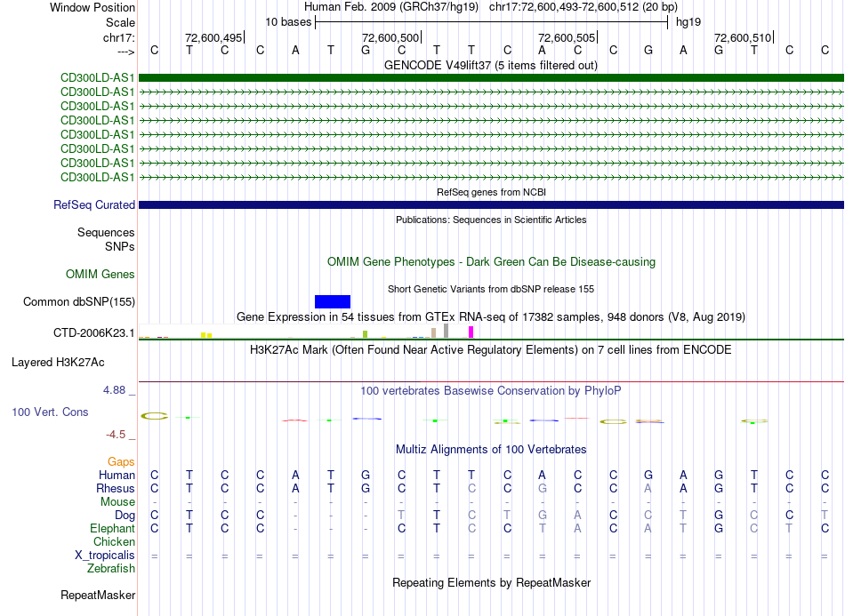Open Short Genetic Variants from dbSNP release 155 title
This screenshot has width=845, height=616.
[491, 289]
